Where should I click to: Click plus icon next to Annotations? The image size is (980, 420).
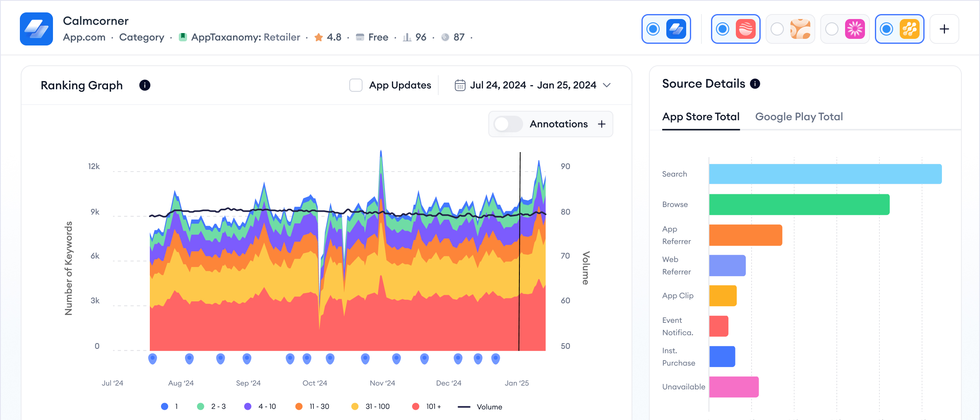pyautogui.click(x=602, y=124)
